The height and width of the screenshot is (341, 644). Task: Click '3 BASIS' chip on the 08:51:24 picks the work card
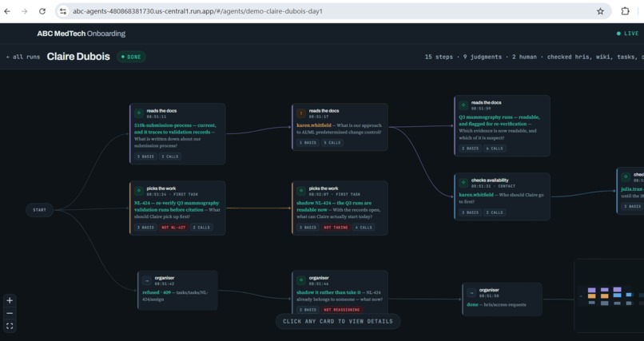[145, 228]
